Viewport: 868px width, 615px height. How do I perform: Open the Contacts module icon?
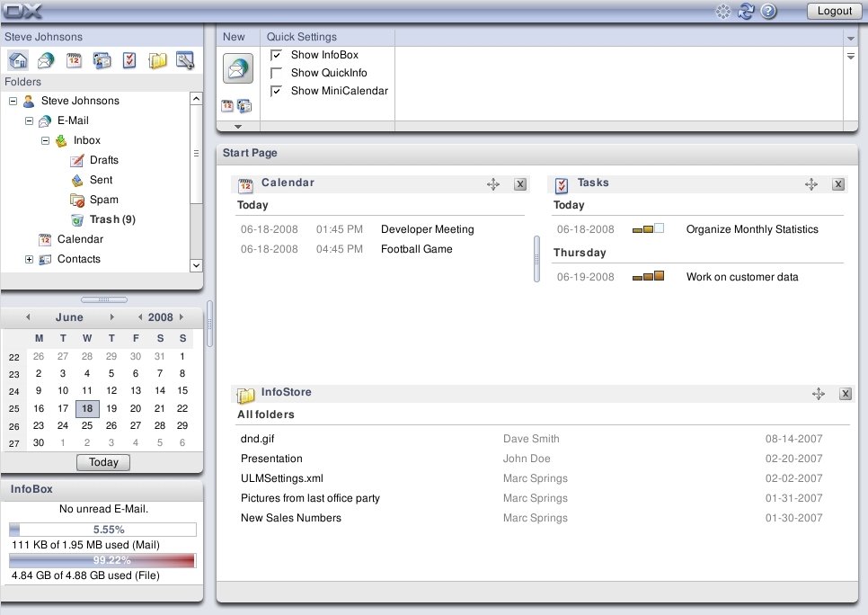(x=101, y=59)
